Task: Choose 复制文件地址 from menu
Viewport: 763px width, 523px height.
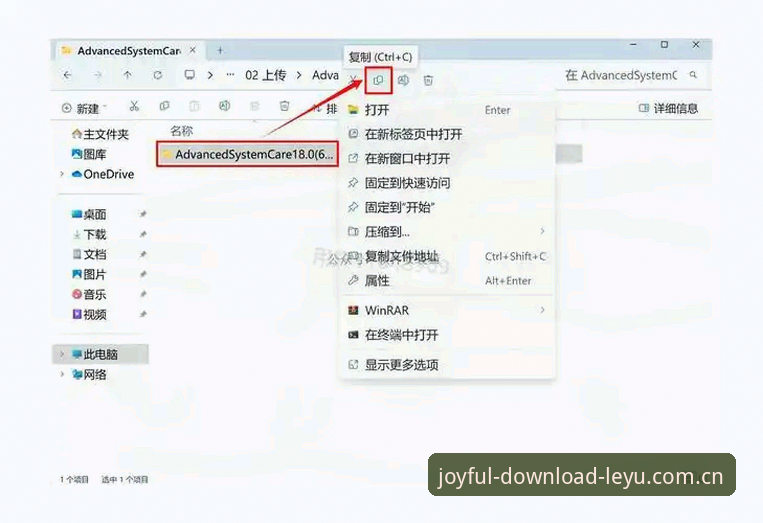Action: pos(447,256)
